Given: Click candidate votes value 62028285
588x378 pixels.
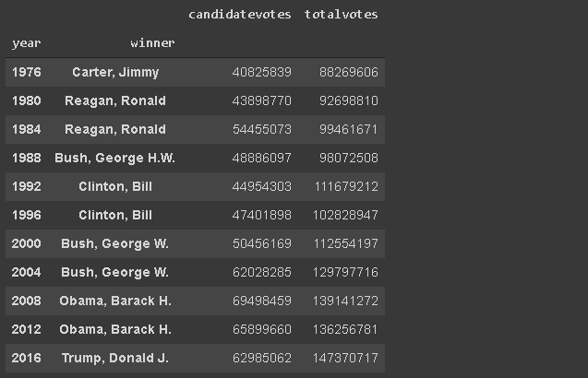Looking at the screenshot, I should [x=263, y=272].
